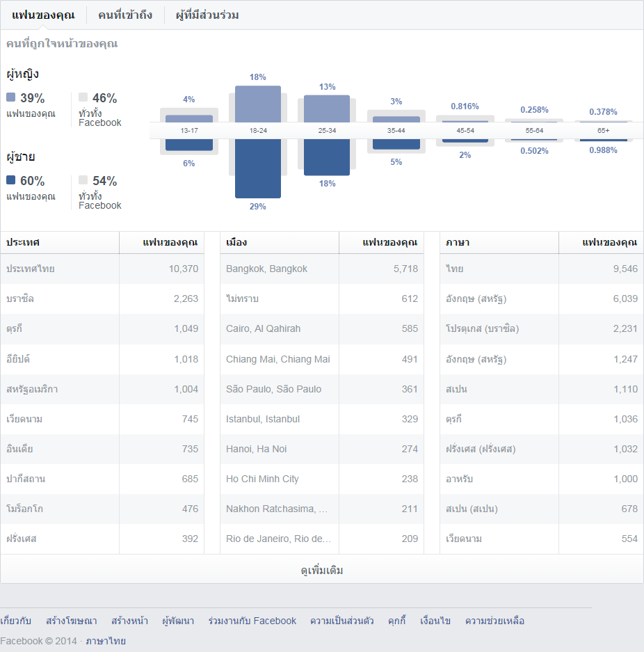Select the อียิปต์ country row

point(102,359)
